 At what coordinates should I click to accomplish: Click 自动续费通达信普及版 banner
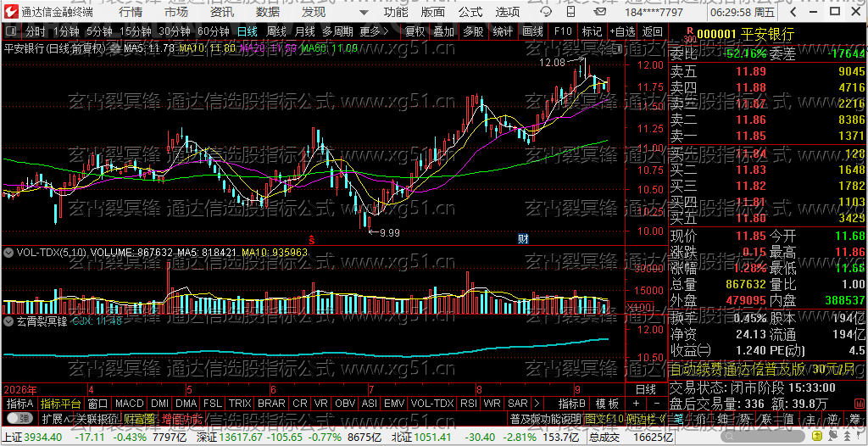pyautogui.click(x=768, y=369)
